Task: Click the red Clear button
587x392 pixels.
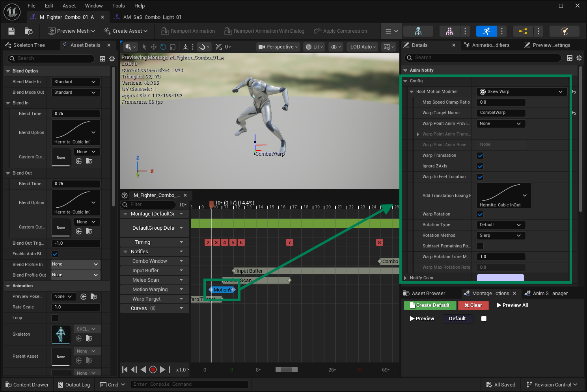Action: tap(473, 305)
